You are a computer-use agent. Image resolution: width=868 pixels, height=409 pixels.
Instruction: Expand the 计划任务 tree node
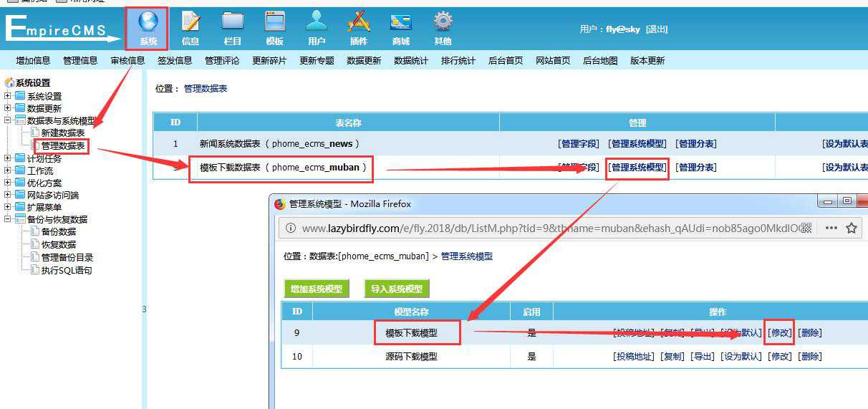tap(8, 158)
